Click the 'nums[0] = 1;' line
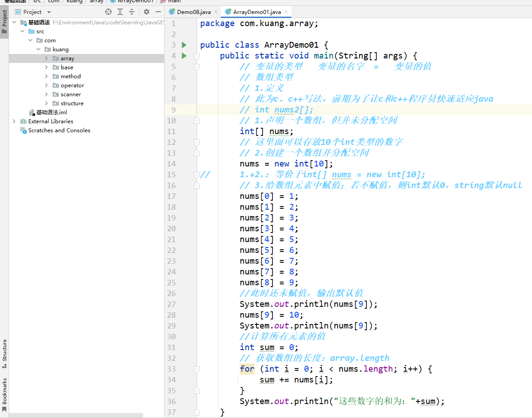 (269, 196)
